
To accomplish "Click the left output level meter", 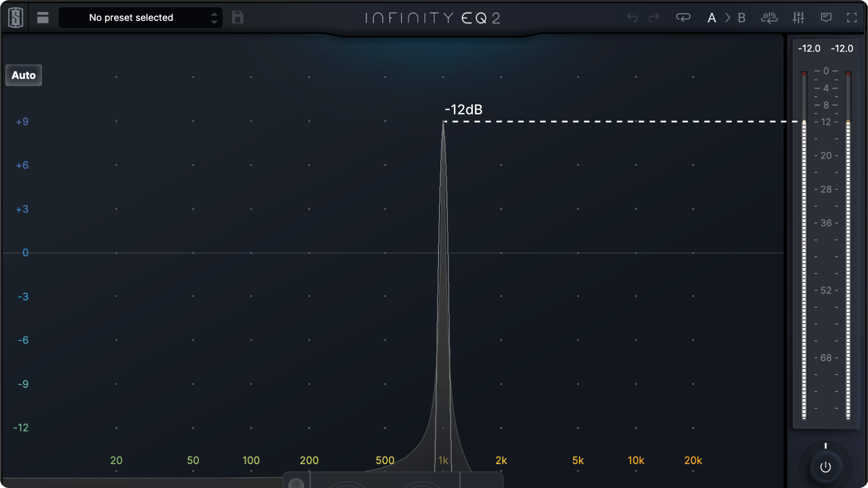I will coord(804,249).
